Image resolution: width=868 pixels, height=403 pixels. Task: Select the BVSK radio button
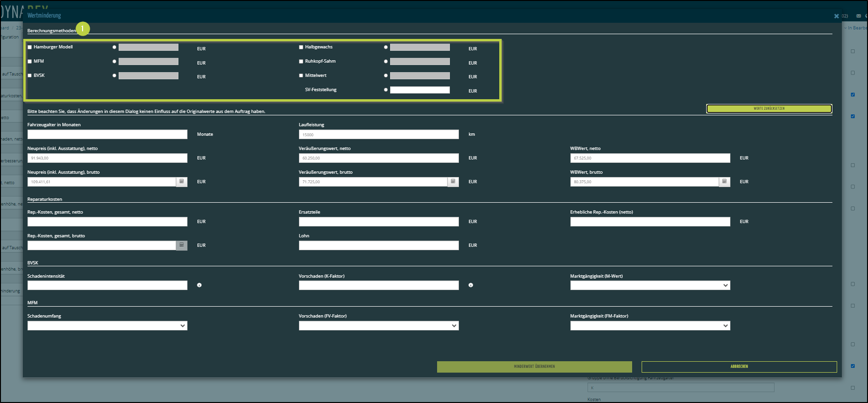click(114, 75)
